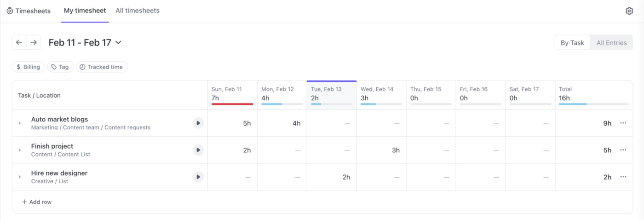
Task: Click the Total 16h progress bar
Action: 594,104
